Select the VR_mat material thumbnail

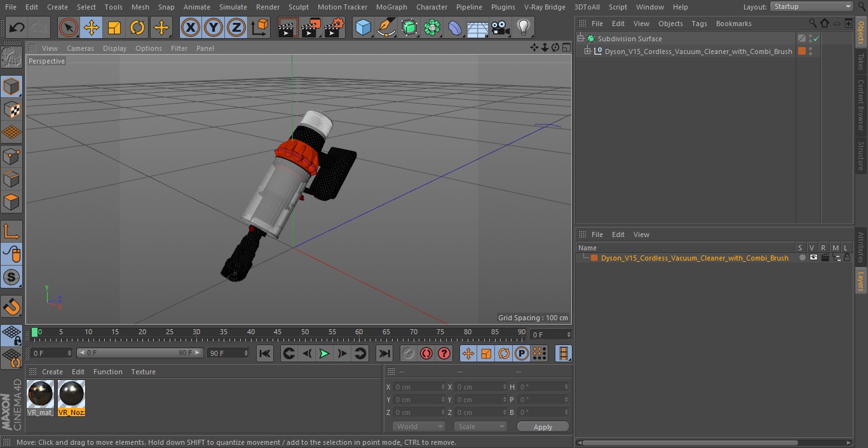click(x=41, y=398)
